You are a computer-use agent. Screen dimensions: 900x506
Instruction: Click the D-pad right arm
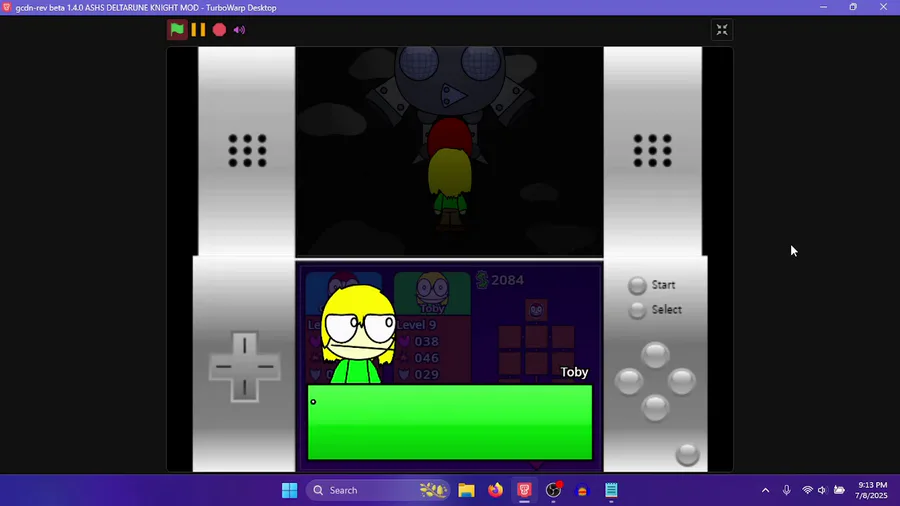coord(267,367)
